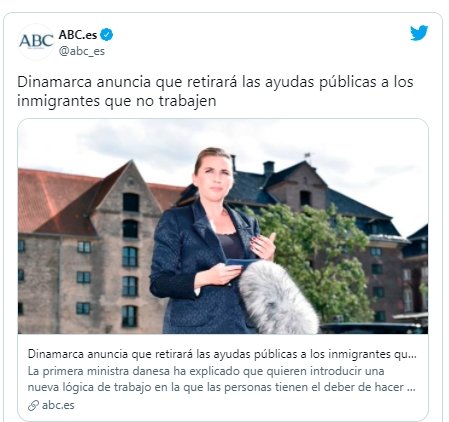This screenshot has height=422, width=449.
Task: Click the small flag on the rooftop
Action: click(x=307, y=155)
